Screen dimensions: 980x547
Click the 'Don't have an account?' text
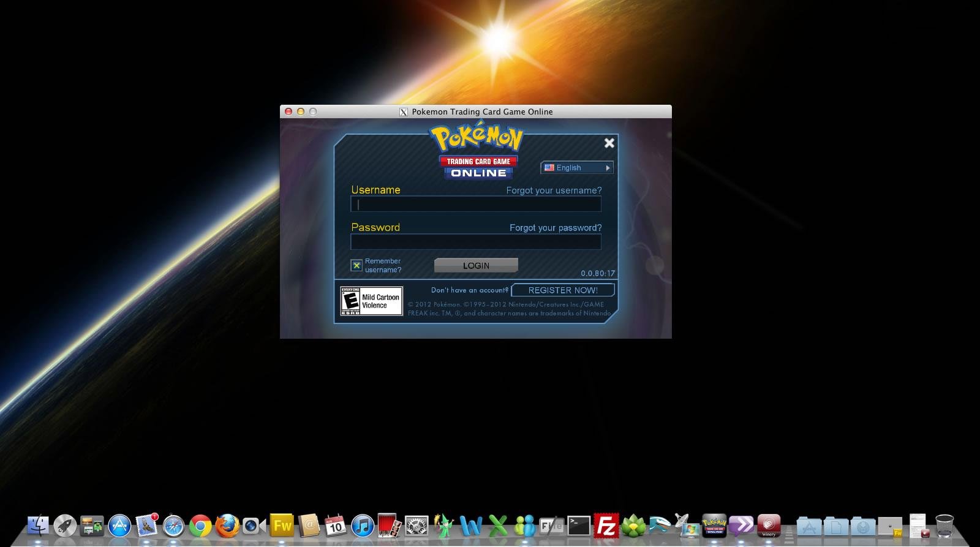[470, 290]
